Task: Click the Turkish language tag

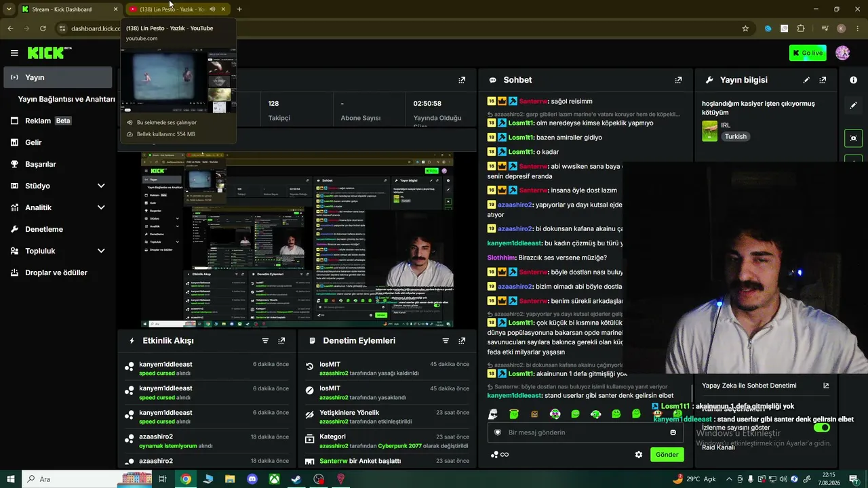Action: click(735, 136)
